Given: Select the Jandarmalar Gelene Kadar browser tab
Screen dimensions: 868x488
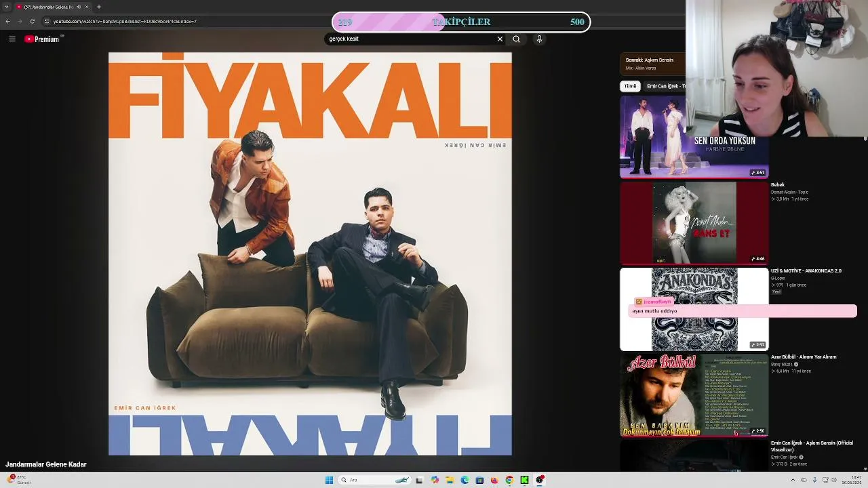Looking at the screenshot, I should tap(49, 7).
